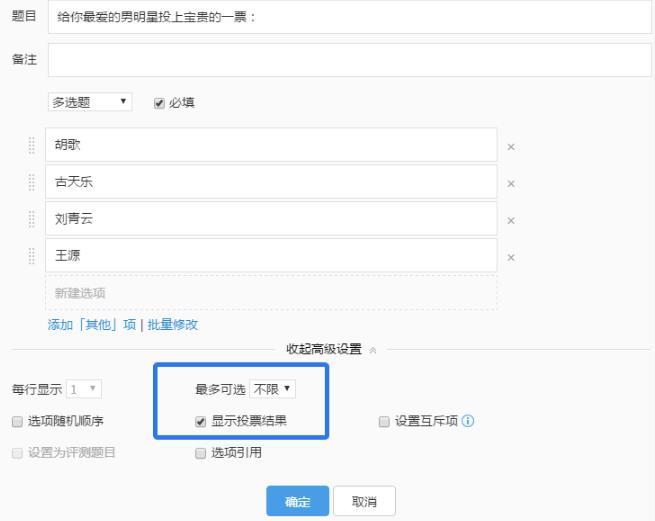Click the 取消 cancel button
The width and height of the screenshot is (655, 521).
click(364, 502)
